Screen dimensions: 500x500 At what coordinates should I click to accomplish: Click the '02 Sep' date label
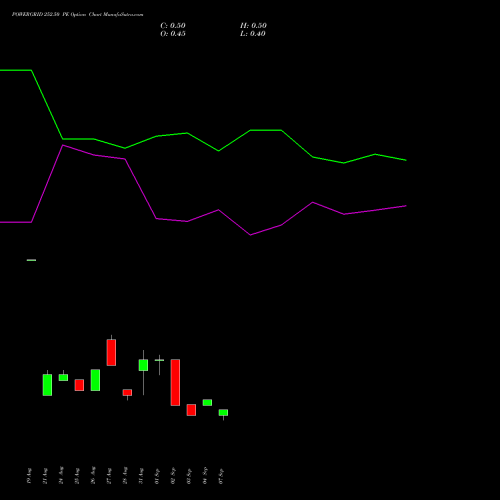click(173, 476)
